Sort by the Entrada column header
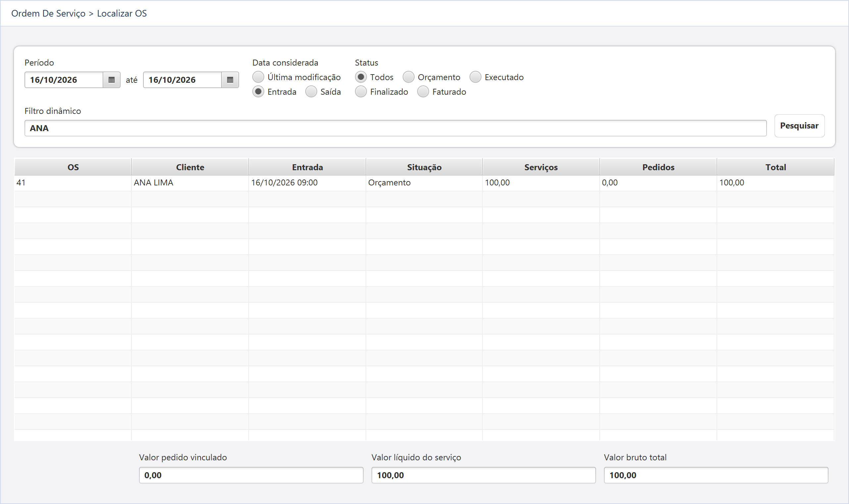This screenshot has height=504, width=849. (x=307, y=167)
